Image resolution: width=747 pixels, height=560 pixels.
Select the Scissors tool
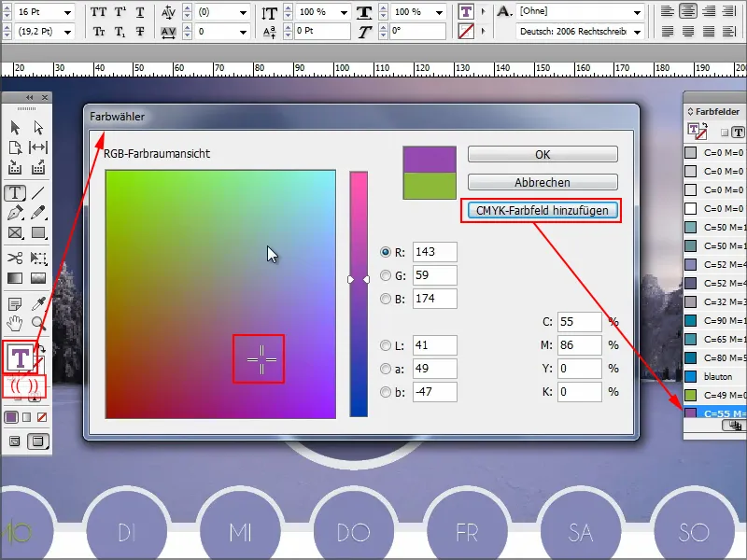coord(15,258)
